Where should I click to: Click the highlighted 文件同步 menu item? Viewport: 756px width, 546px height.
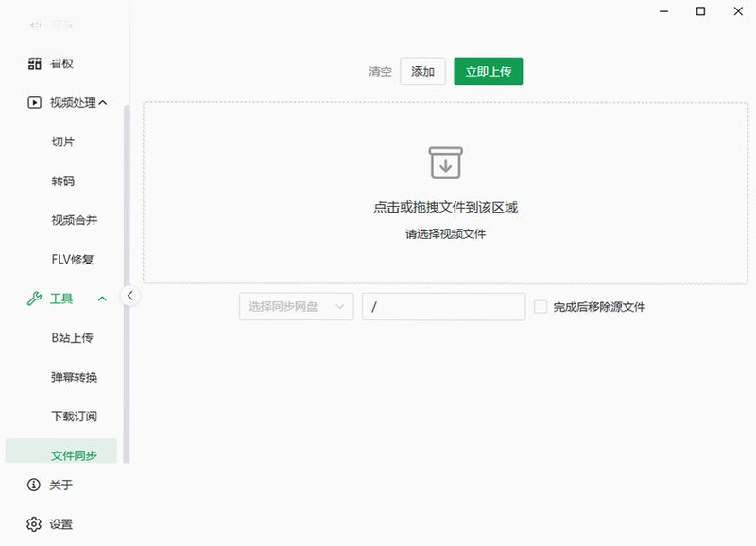[61, 452]
